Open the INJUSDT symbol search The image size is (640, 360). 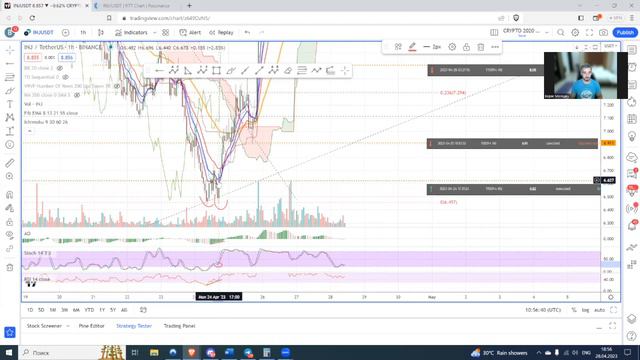pyautogui.click(x=39, y=32)
